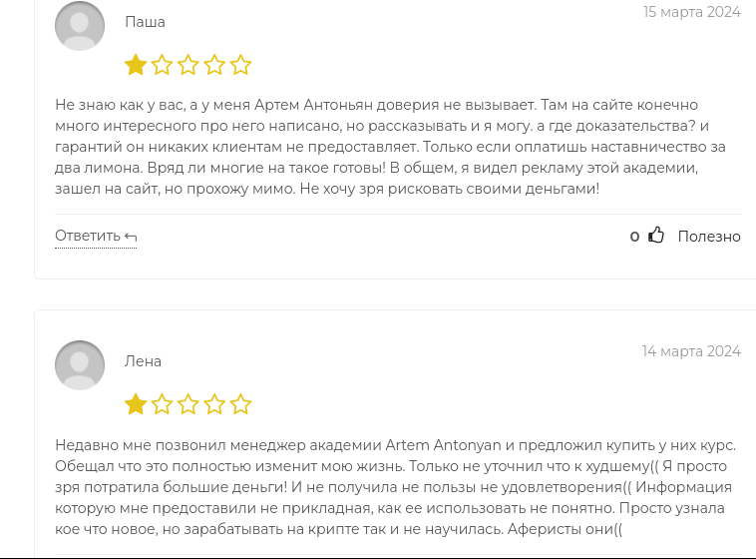Screen dimensions: 756x559
Task: Click the second star in Лена's rating
Action: (162, 405)
